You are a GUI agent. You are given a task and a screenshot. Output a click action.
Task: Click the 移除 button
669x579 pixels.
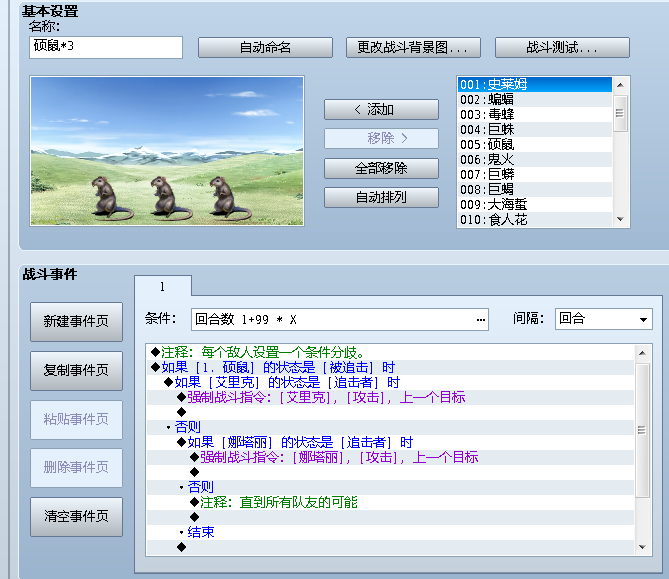381,138
